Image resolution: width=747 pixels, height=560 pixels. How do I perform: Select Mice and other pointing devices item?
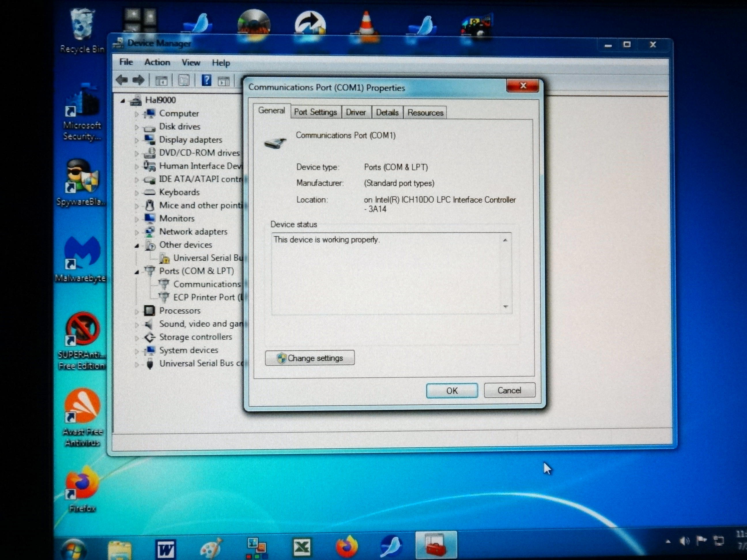[x=201, y=205]
